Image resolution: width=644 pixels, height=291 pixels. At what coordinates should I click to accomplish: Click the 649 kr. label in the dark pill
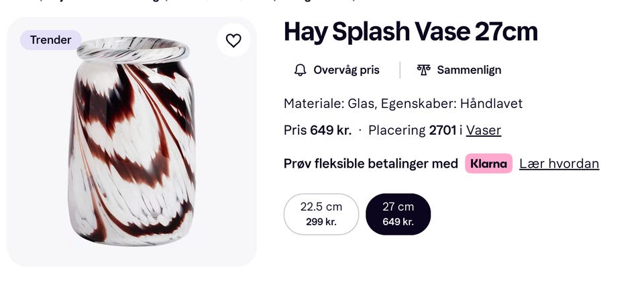[398, 222]
